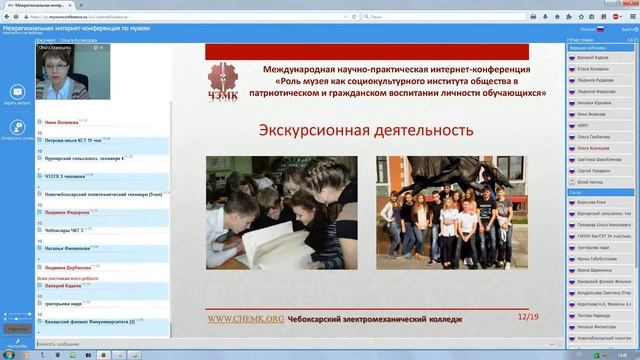The height and width of the screenshot is (360, 640).
Task: Click the browser downloads arrow icon
Action: coord(545,17)
